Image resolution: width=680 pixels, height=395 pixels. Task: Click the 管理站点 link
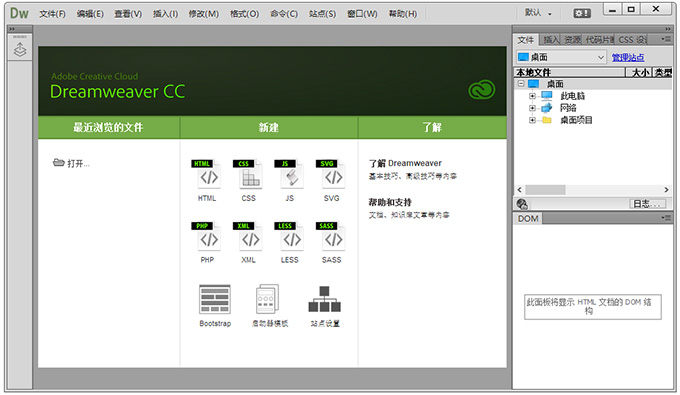628,57
